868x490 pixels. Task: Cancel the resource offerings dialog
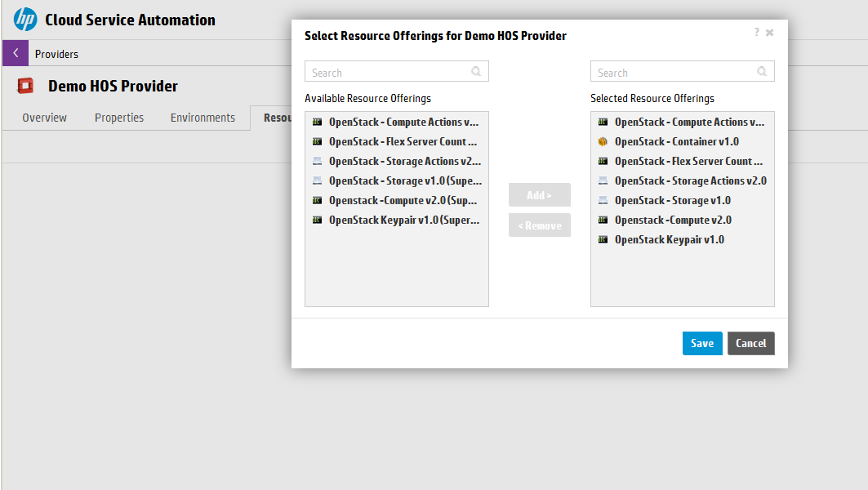(750, 343)
